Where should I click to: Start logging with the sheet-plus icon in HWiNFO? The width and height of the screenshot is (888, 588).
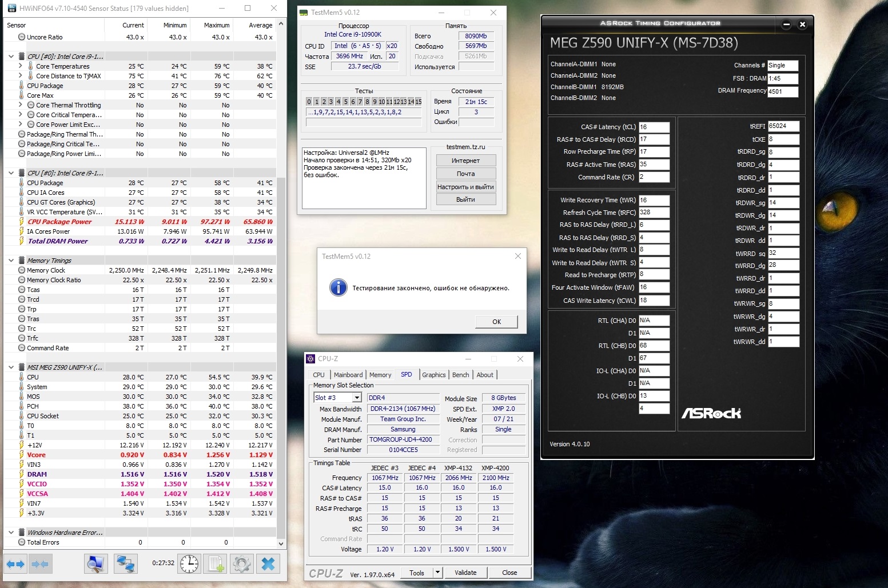click(x=216, y=564)
